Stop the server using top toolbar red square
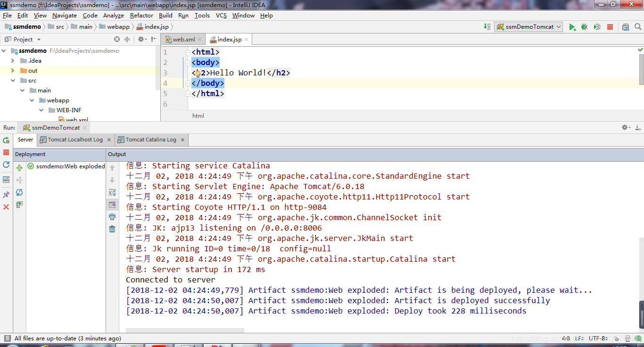The image size is (644, 347). pos(610,27)
